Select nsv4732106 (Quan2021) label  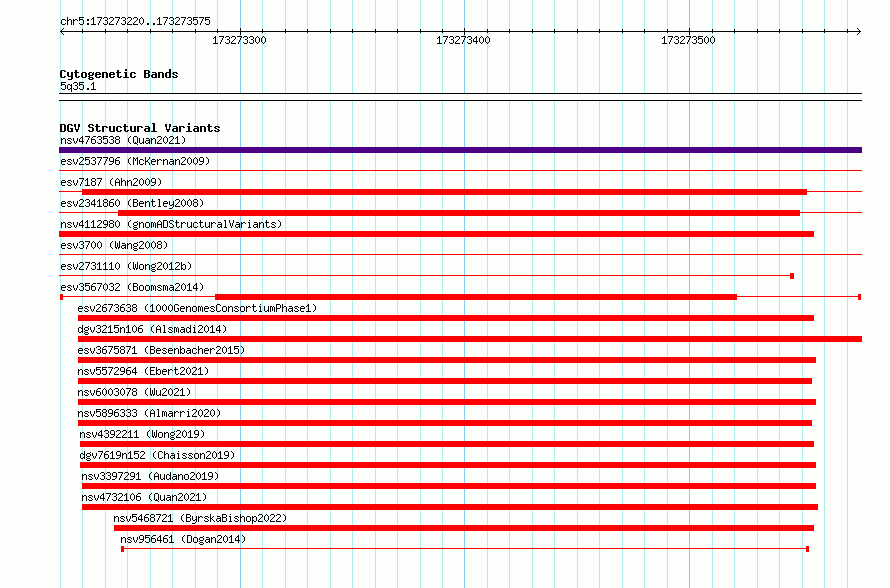[144, 497]
